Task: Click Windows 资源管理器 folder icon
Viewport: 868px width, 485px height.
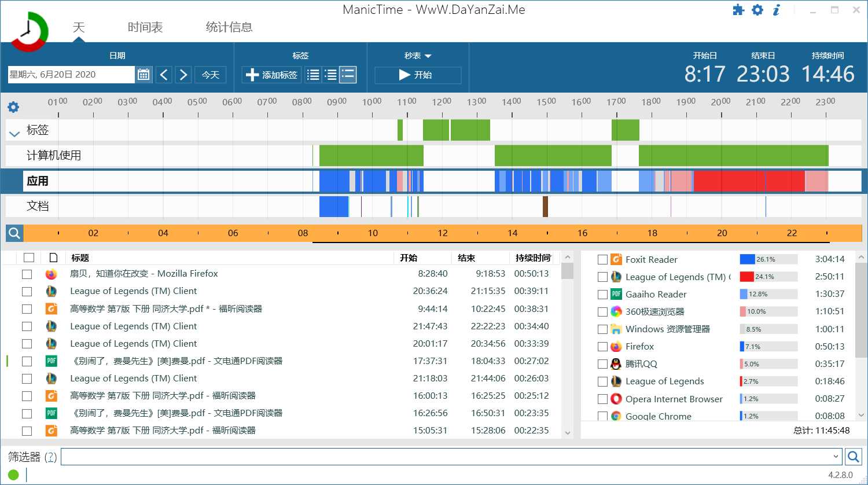Action: tap(616, 329)
